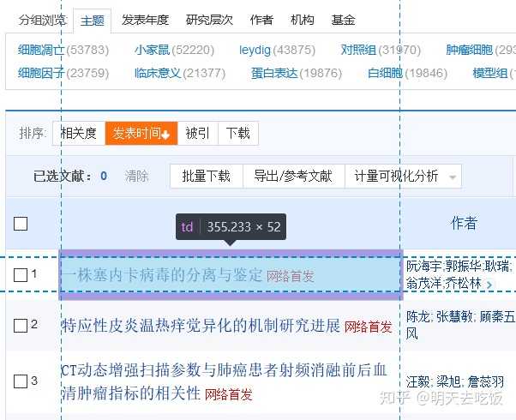The image size is (516, 420).
Task: Check the box for result 2
Action: coord(21,326)
